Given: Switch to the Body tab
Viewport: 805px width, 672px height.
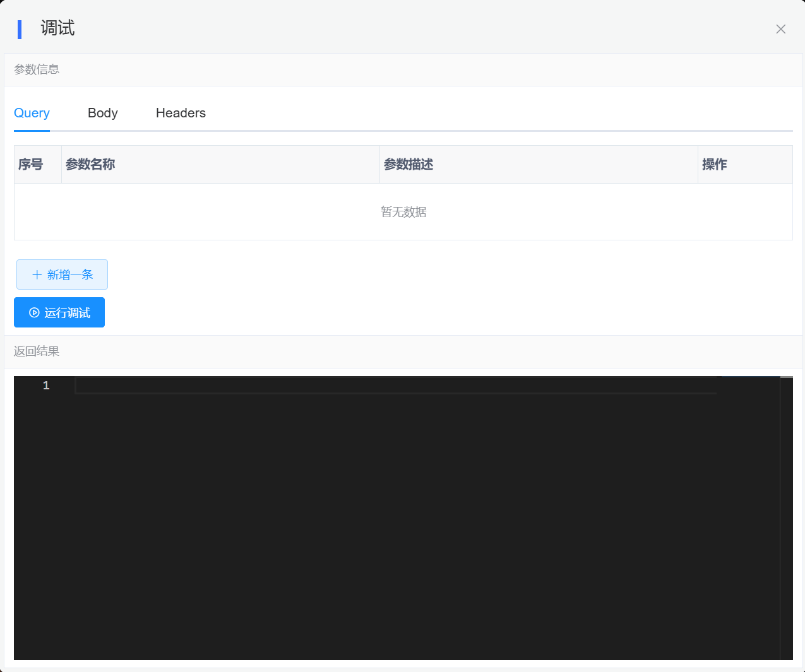Looking at the screenshot, I should [102, 113].
